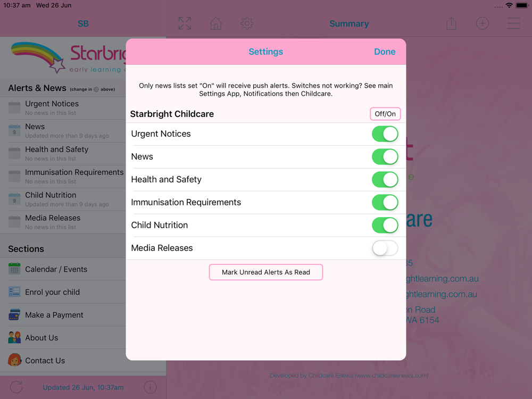Tap Mark Unread Alerts As Read
Image resolution: width=532 pixels, height=399 pixels.
265,272
